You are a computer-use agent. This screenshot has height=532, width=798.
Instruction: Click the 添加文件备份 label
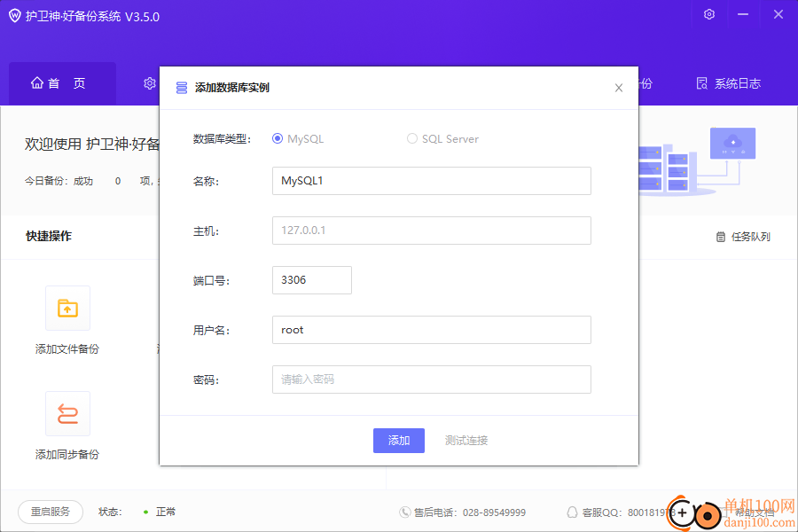[67, 348]
